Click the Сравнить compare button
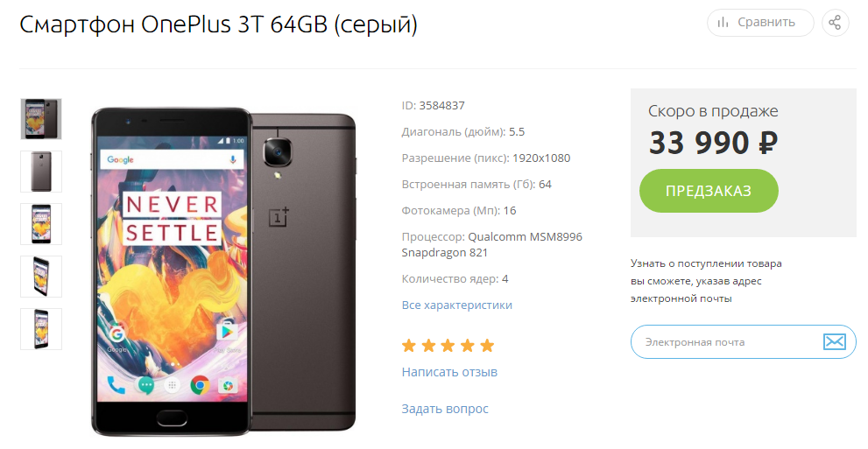This screenshot has height=449, width=868. pos(760,23)
